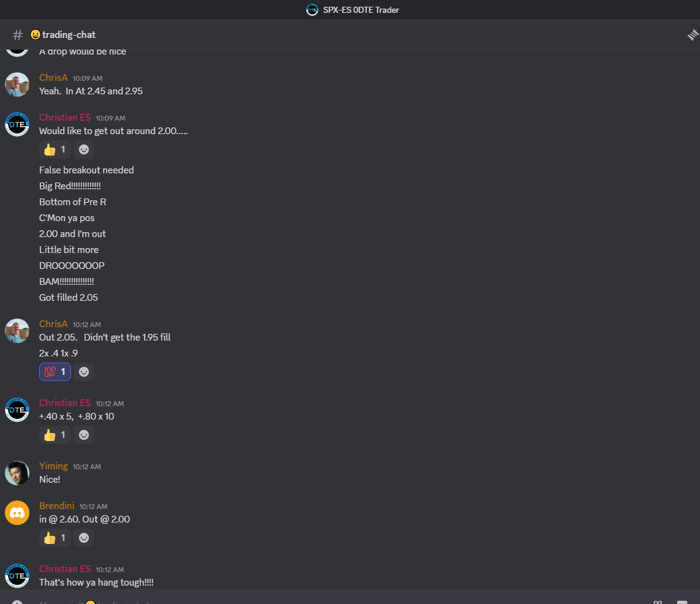Click the Brendini username
Screen dimensions: 700x604
coord(57,506)
